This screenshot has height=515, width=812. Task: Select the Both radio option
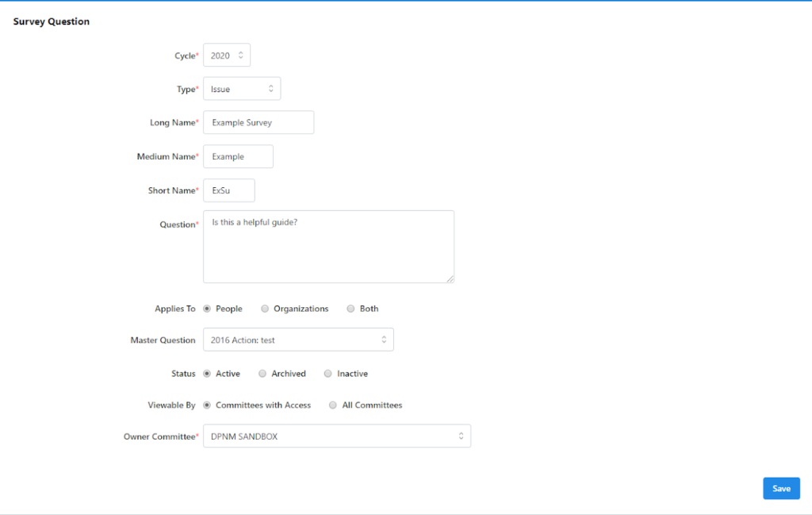(350, 309)
